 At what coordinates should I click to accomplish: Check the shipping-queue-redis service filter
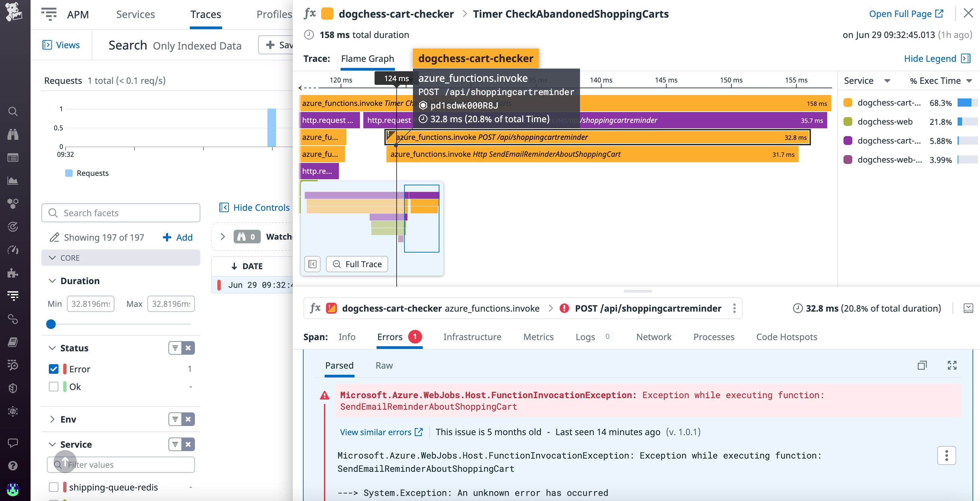click(53, 487)
